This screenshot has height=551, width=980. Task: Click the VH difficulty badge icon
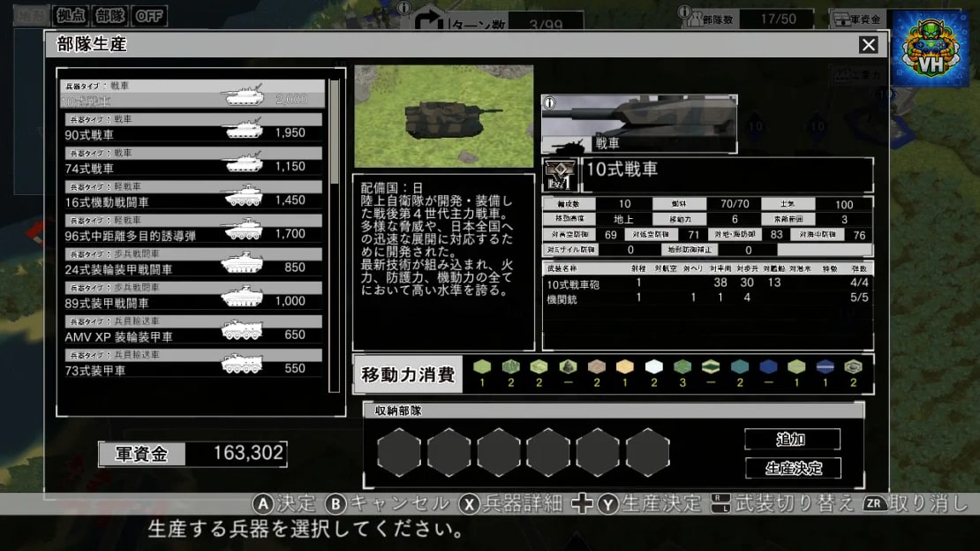click(x=931, y=49)
